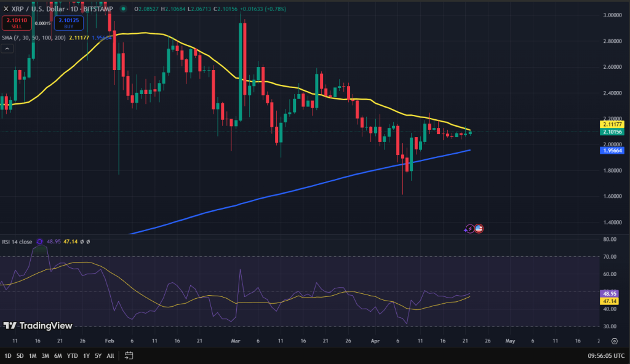Select the 1D time range
This screenshot has width=630, height=364.
click(7, 355)
